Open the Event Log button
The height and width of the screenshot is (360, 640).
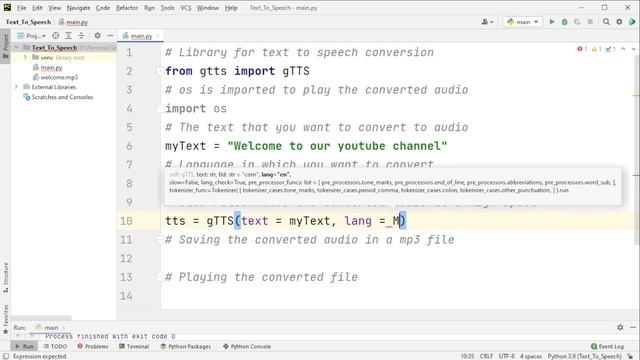point(607,346)
